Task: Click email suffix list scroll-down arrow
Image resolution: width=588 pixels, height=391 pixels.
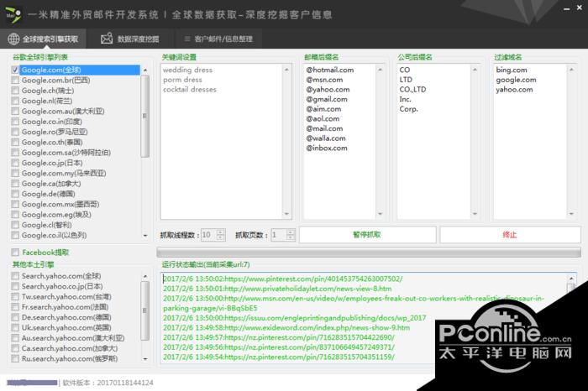Action: pyautogui.click(x=380, y=214)
